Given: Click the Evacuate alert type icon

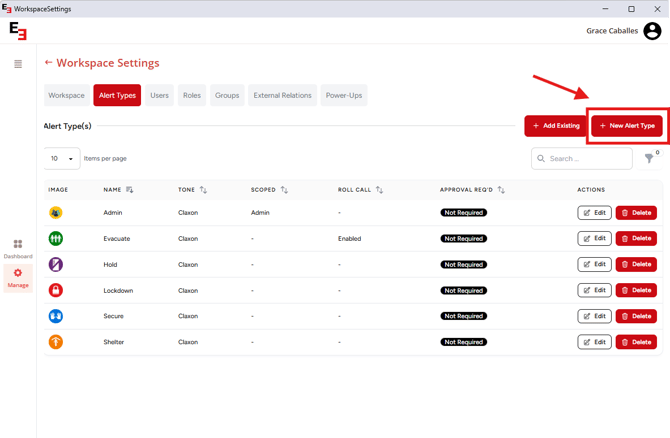Looking at the screenshot, I should pos(56,239).
